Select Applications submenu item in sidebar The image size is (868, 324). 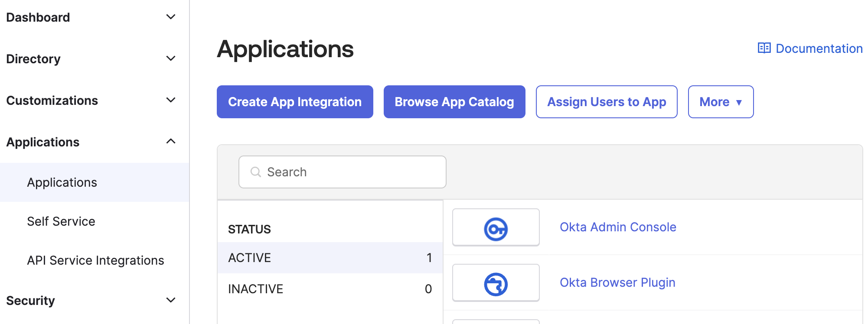coord(95,182)
